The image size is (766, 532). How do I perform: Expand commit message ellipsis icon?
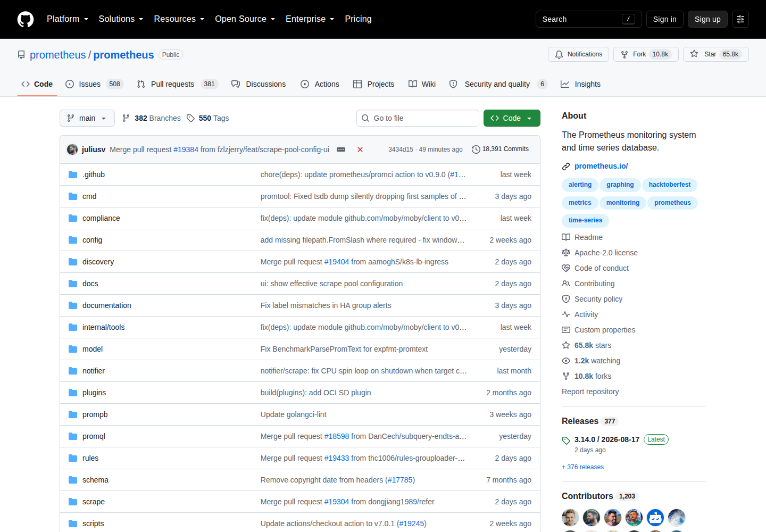(341, 149)
